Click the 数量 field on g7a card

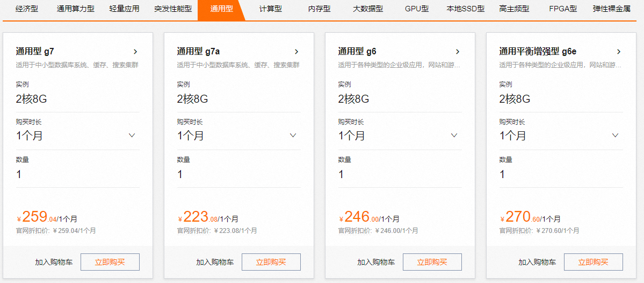239,174
